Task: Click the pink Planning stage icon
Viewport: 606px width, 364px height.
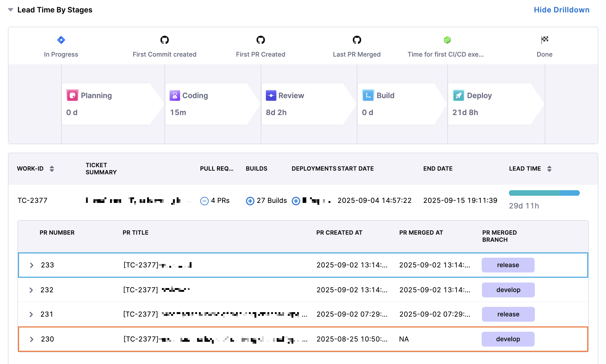Action: pyautogui.click(x=72, y=95)
